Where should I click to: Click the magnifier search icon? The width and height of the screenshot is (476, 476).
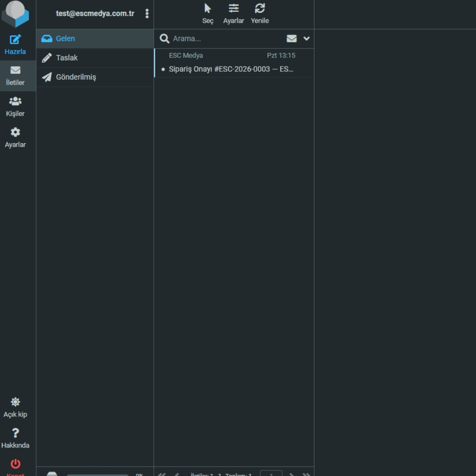[164, 39]
